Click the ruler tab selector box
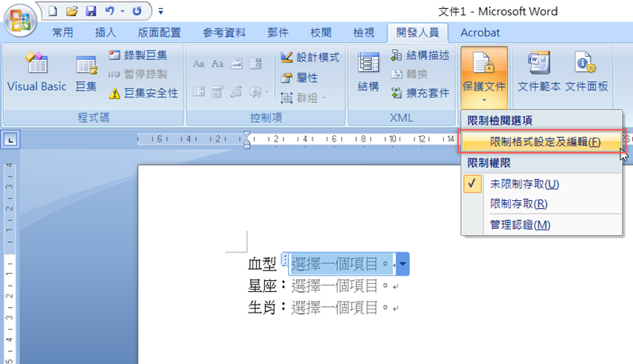This screenshot has height=364, width=633. pos(10,139)
